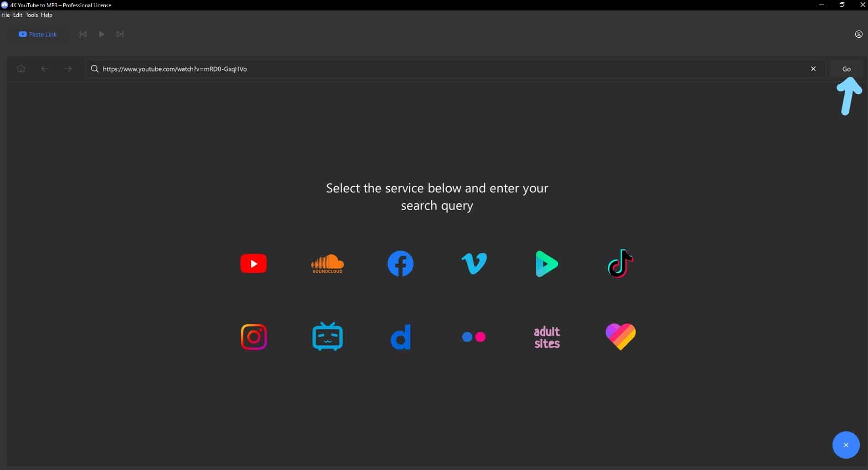868x470 pixels.
Task: Open the user account icon
Action: [x=858, y=34]
